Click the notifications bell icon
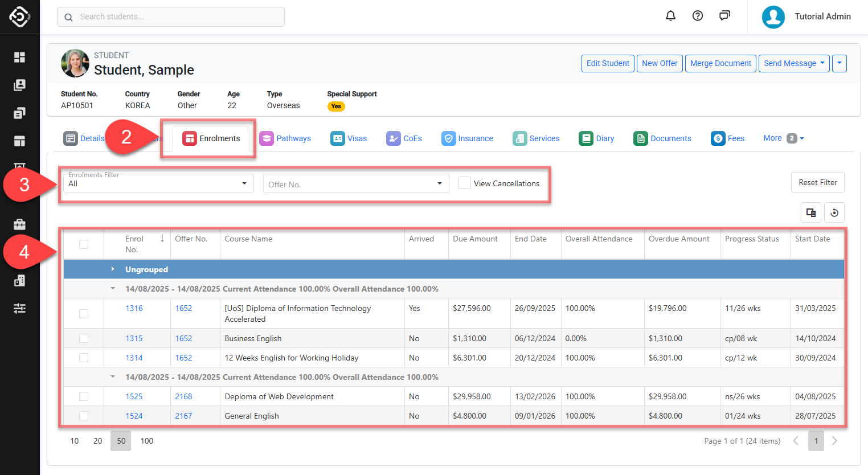Screen dimensions: 868x475 click(670, 16)
